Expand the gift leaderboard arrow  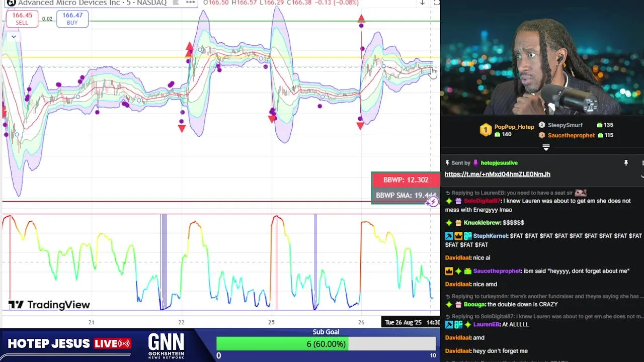coord(546,147)
